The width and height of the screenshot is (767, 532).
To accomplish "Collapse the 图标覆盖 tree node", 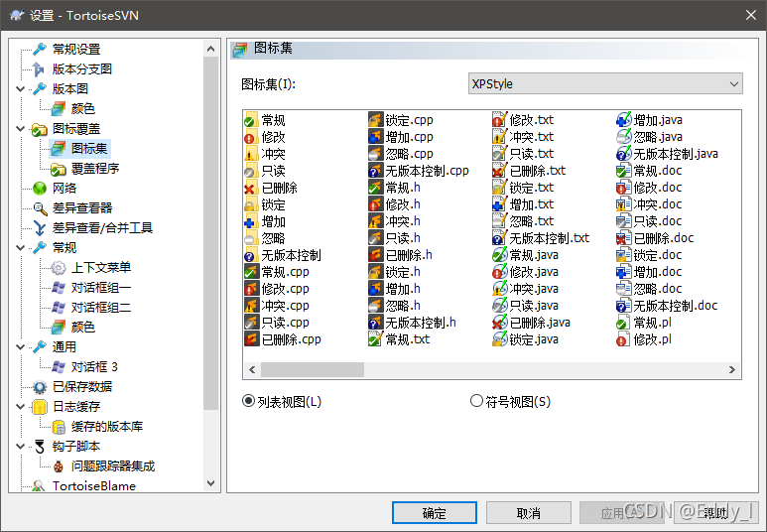I will (x=21, y=129).
